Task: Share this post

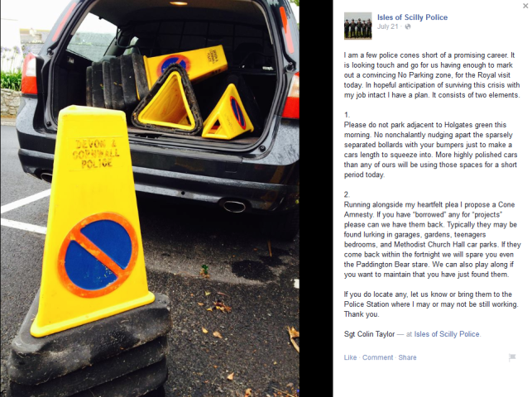Action: (407, 357)
